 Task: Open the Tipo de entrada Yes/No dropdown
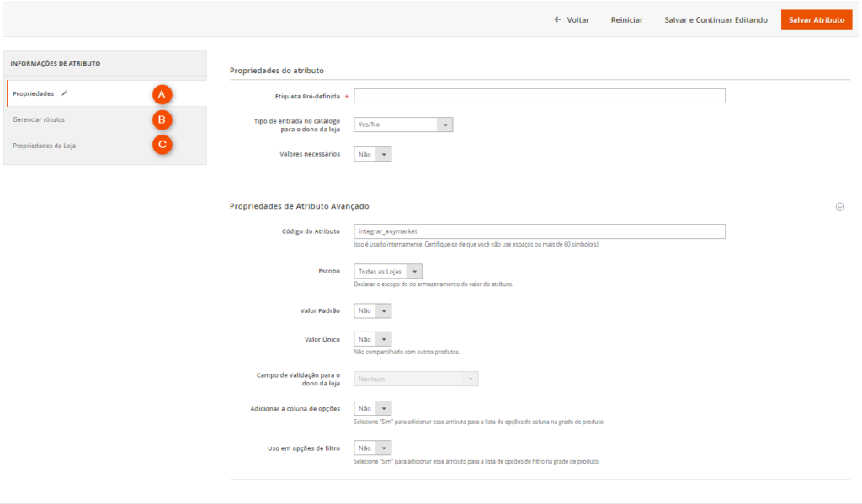pyautogui.click(x=403, y=125)
